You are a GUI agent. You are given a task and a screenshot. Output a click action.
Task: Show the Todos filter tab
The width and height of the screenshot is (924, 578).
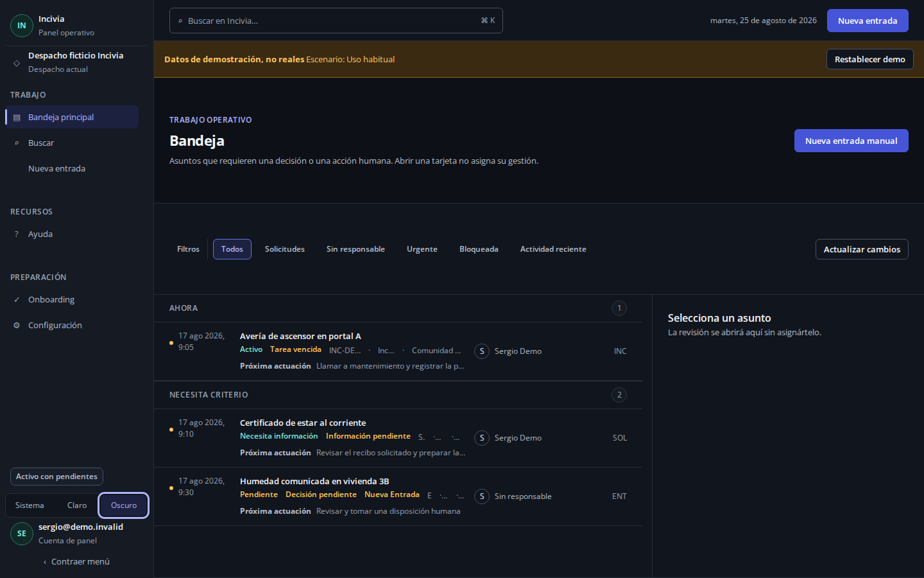coord(232,249)
